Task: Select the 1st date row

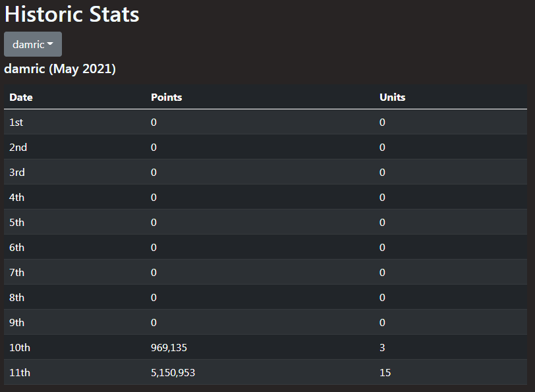Action: tap(266, 122)
